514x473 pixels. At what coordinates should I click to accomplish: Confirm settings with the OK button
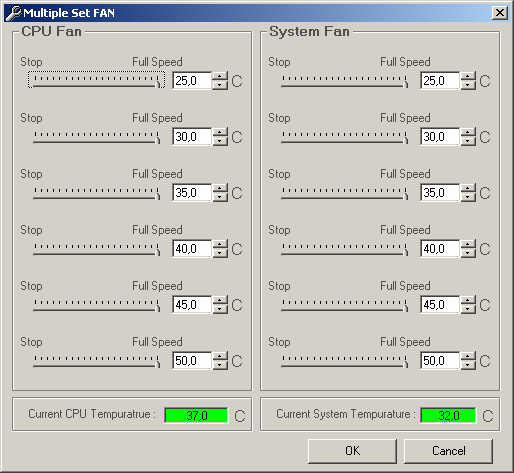pyautogui.click(x=352, y=451)
